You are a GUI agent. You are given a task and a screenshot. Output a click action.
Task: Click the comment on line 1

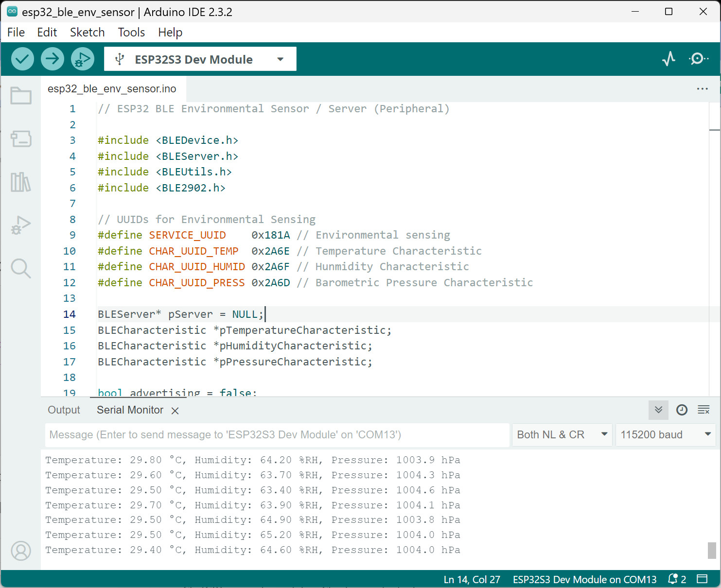click(274, 109)
